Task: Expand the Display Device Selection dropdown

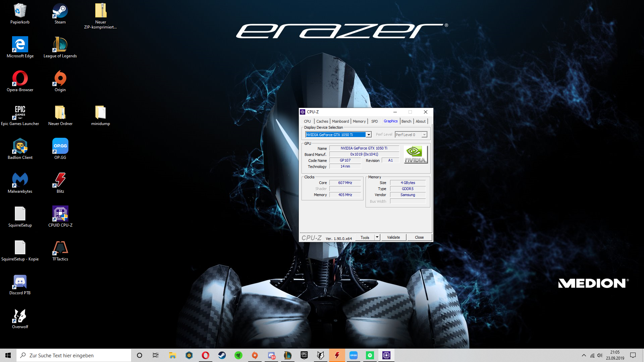Action: (369, 135)
